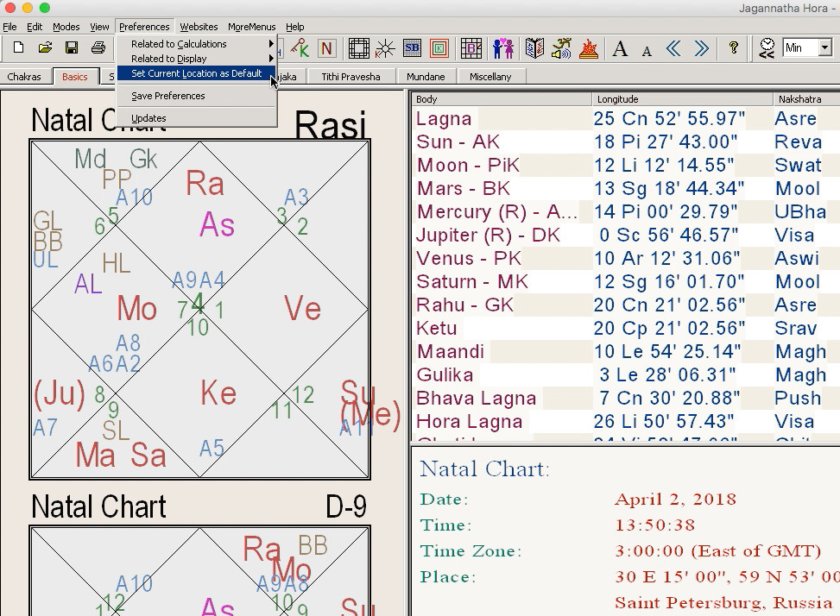This screenshot has width=840, height=616.
Task: Click the key K toolbar icon
Action: [300, 48]
